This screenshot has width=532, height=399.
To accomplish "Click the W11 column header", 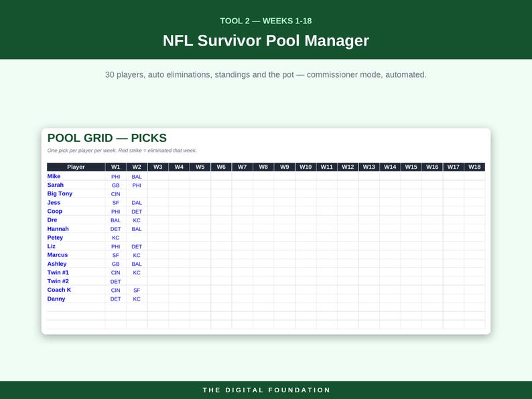I will (327, 167).
